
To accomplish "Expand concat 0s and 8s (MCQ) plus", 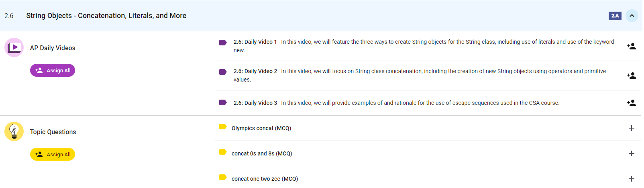I will (x=631, y=153).
